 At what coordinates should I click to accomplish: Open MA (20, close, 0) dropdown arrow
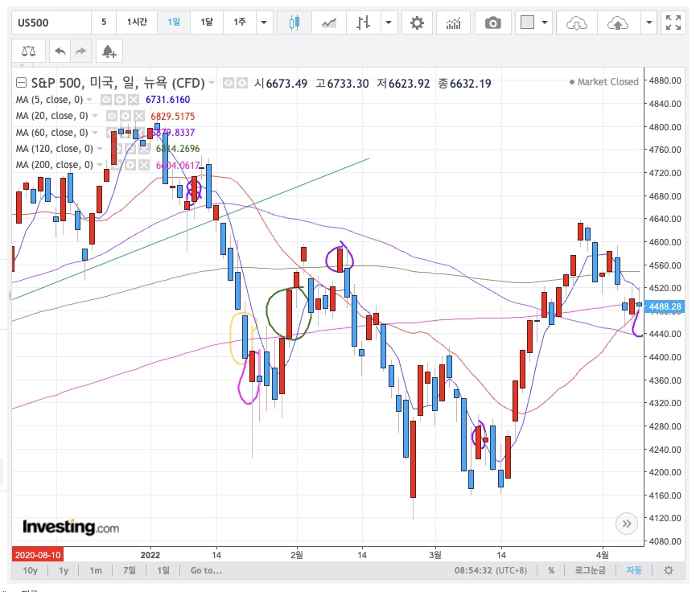[95, 116]
